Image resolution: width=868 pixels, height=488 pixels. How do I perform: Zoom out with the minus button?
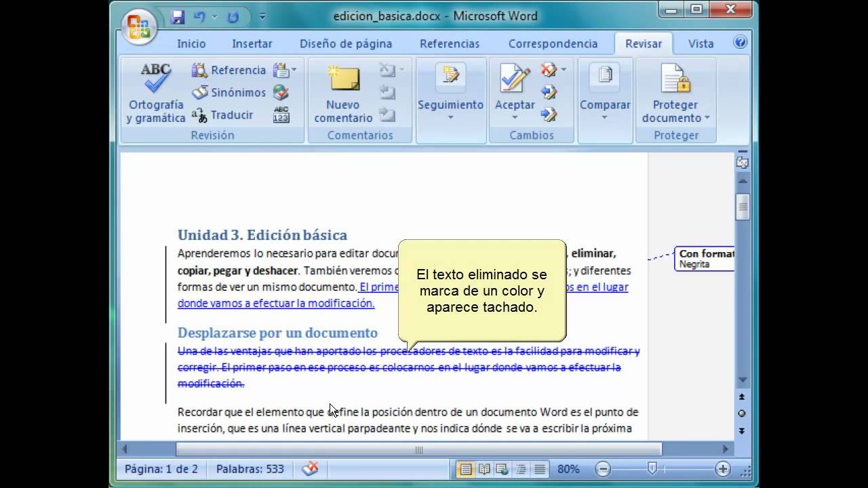(x=602, y=469)
